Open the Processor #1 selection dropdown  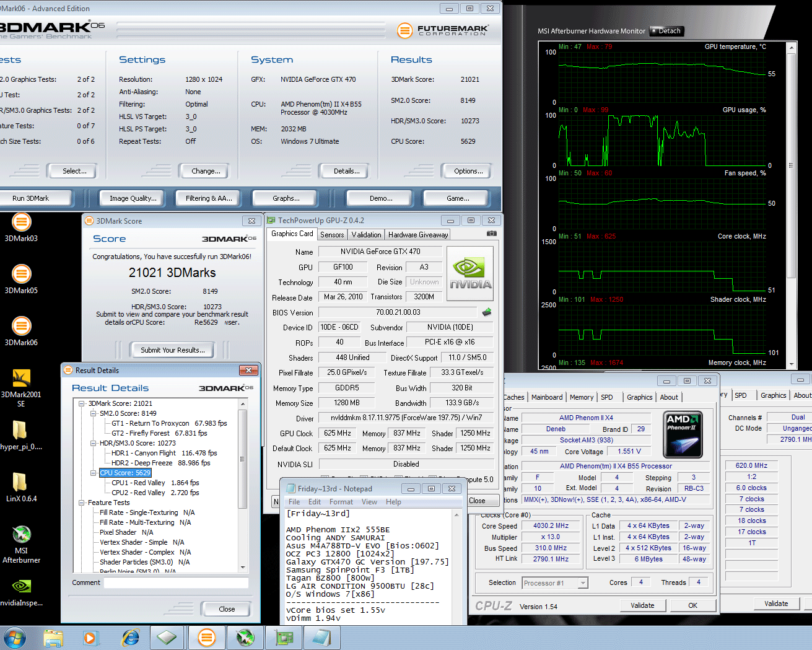pos(582,583)
